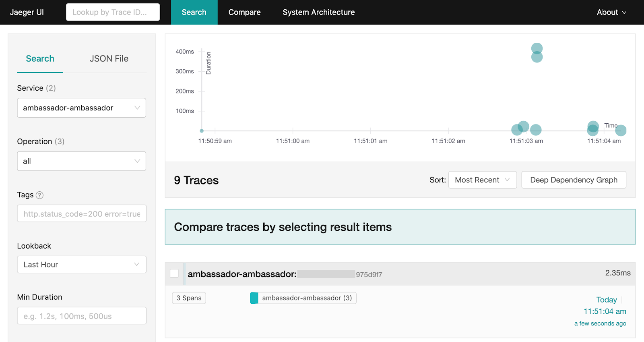Screen dimensions: 644x342
Task: Click the Min Duration input box
Action: (x=82, y=316)
